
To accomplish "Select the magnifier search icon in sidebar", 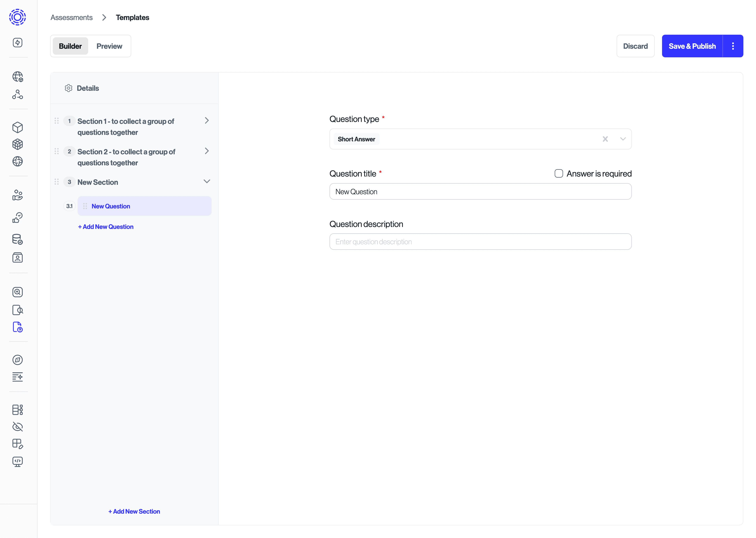I will click(18, 292).
